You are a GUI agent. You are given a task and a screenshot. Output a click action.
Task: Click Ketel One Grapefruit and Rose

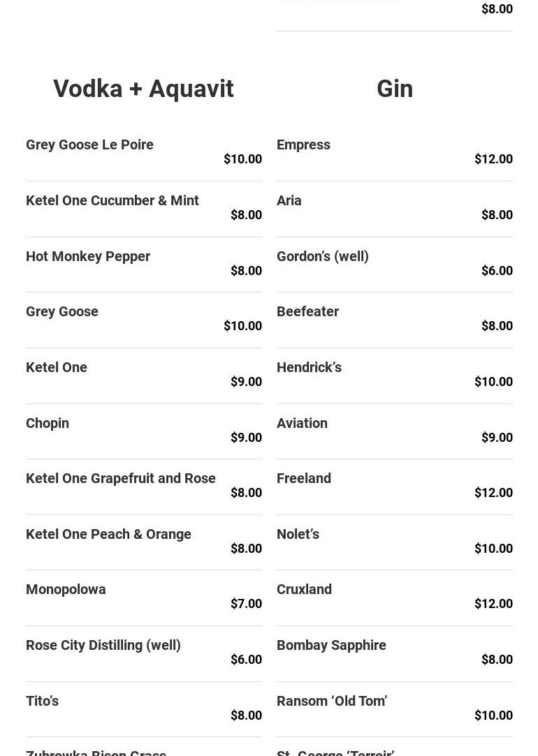(120, 478)
